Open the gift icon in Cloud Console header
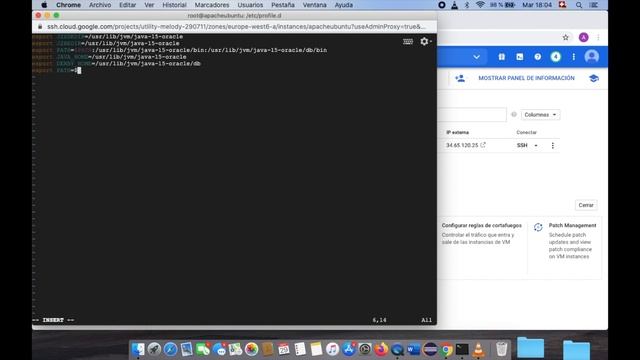The height and width of the screenshot is (360, 640). (502, 57)
